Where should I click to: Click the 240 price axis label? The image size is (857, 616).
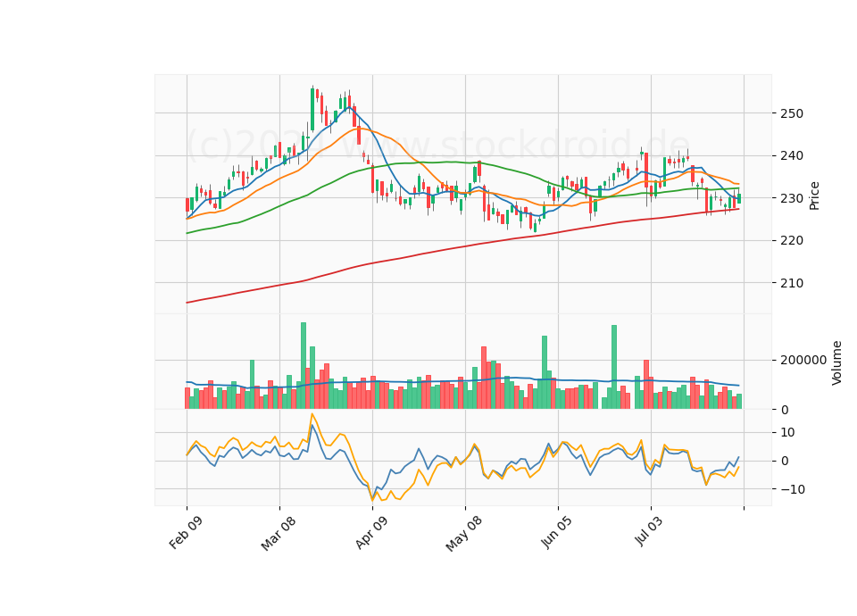point(792,155)
